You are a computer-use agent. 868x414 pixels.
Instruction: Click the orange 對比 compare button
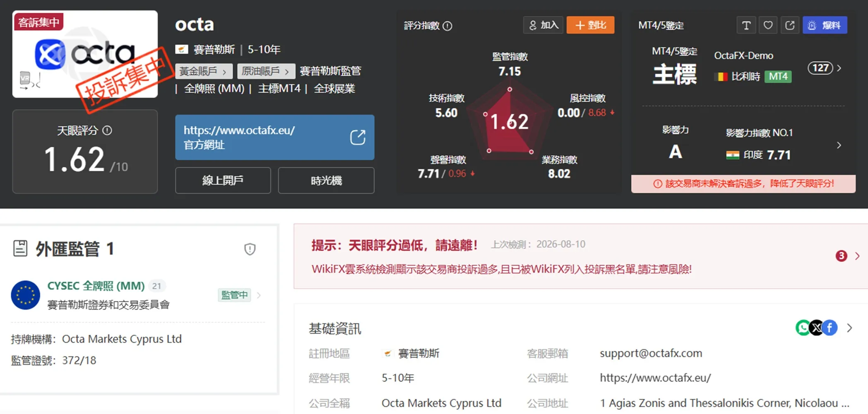coord(590,25)
